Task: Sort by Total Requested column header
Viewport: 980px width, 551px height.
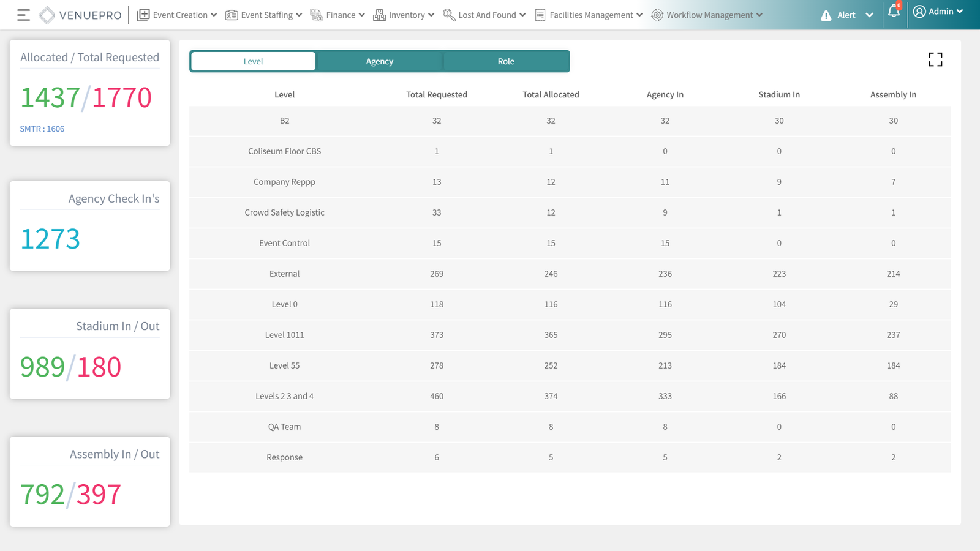Action: click(x=437, y=94)
